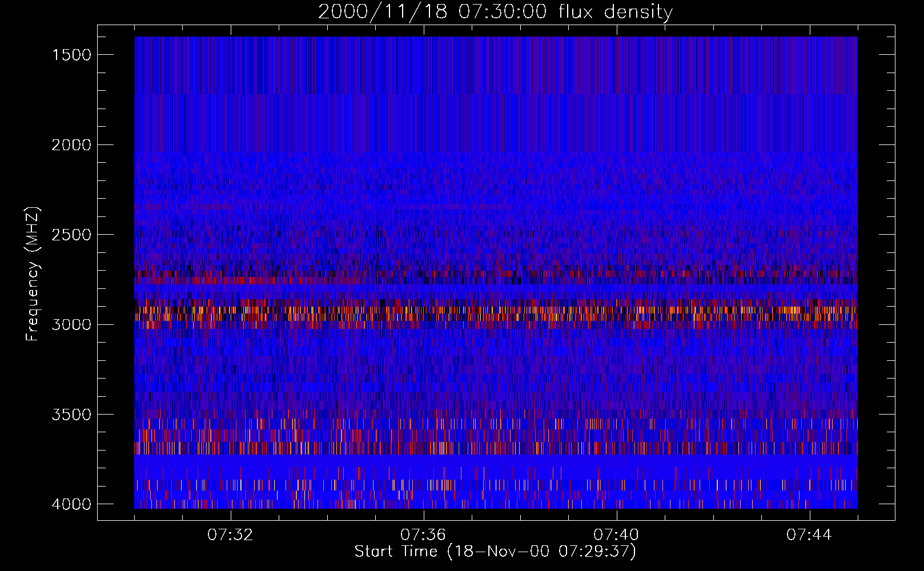924x571 pixels.
Task: Click the 07:44 time tick label
Action: 809,535
